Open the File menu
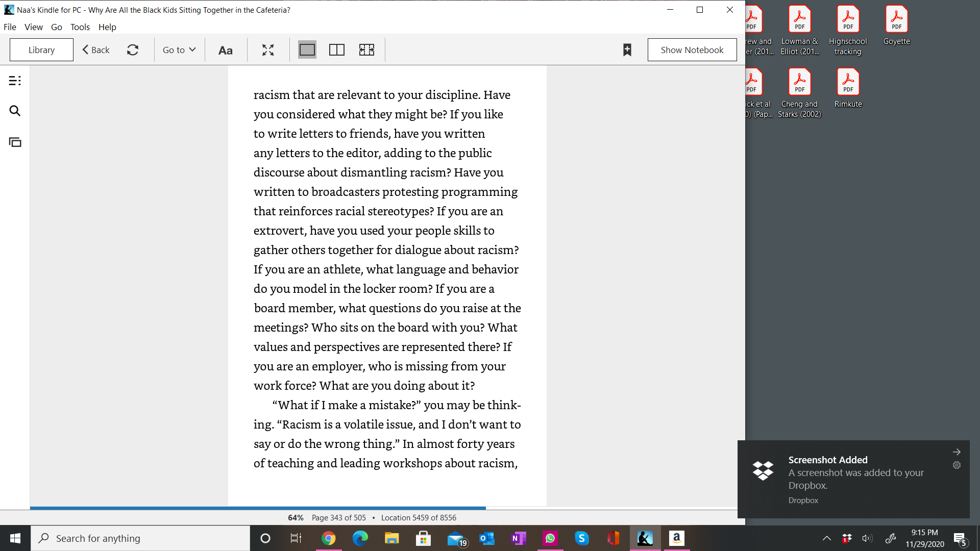The width and height of the screenshot is (980, 551). pyautogui.click(x=10, y=27)
